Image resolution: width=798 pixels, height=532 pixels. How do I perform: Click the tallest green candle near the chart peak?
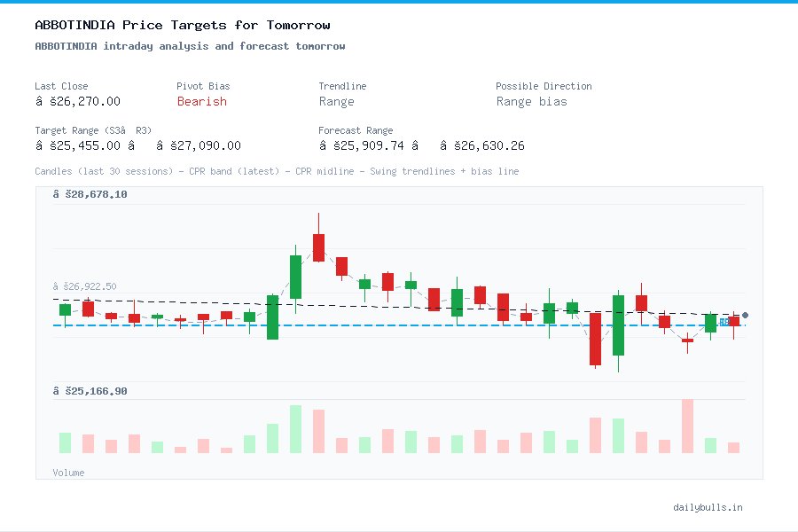pos(295,275)
